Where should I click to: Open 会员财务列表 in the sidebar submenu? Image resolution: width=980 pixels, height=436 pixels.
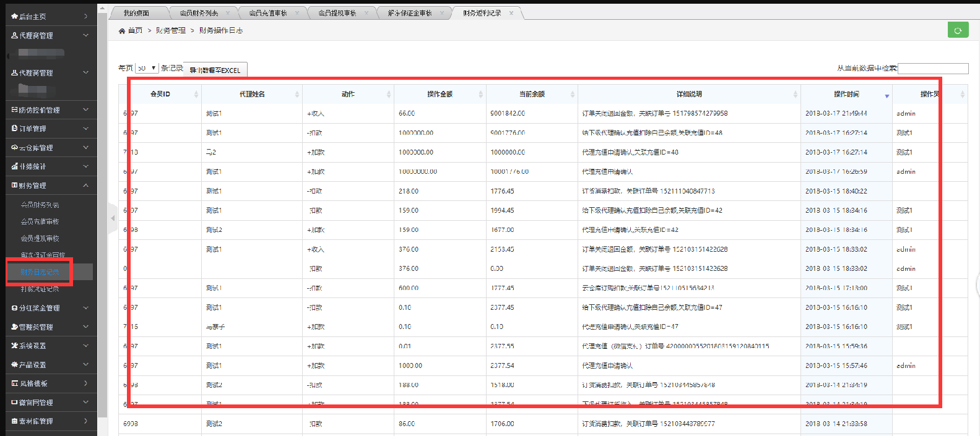coord(40,205)
